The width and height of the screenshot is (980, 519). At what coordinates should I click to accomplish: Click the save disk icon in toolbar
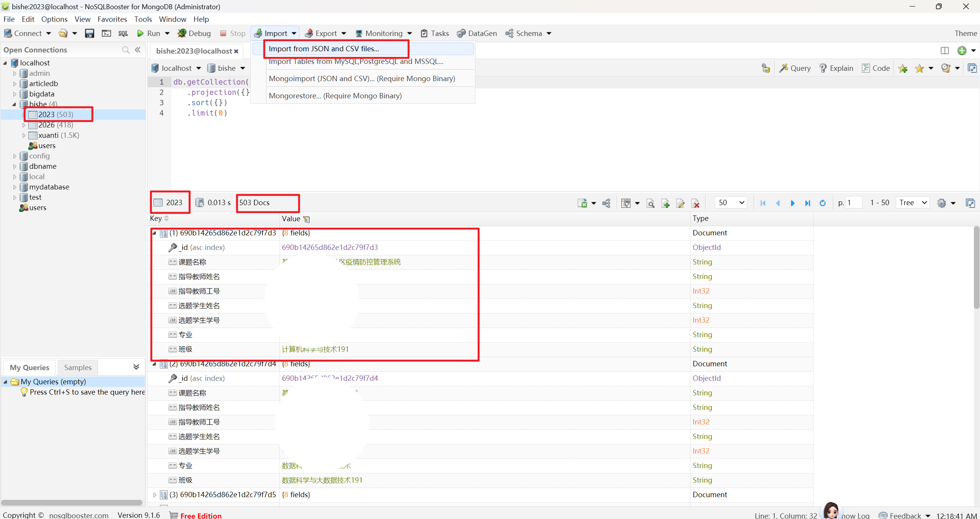[x=89, y=33]
